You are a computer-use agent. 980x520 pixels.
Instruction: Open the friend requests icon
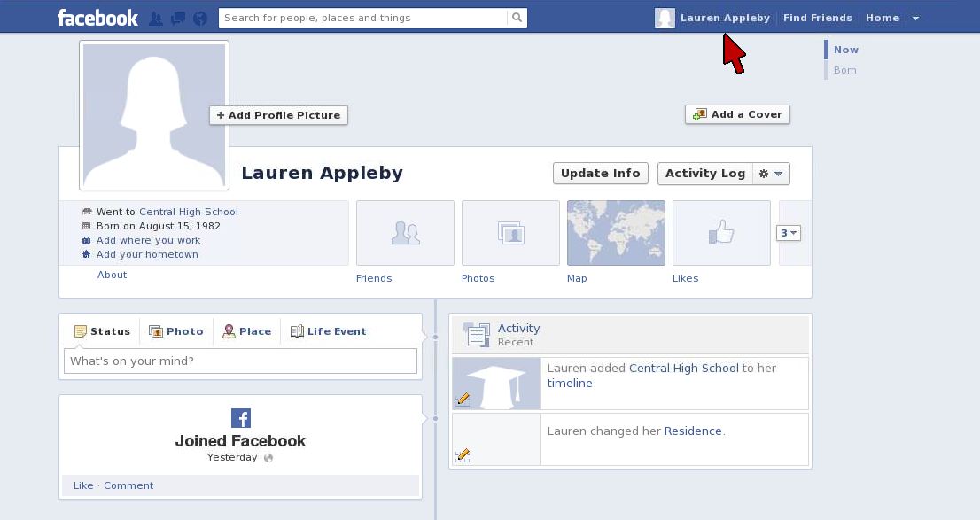[155, 17]
